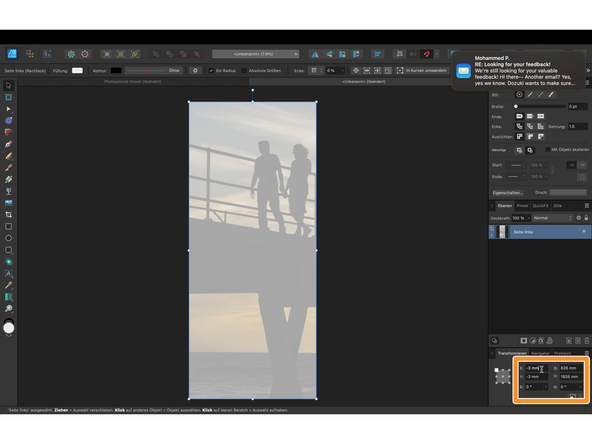The image size is (592, 444).
Task: Switch to the Pinsel panel tab
Action: (x=522, y=206)
